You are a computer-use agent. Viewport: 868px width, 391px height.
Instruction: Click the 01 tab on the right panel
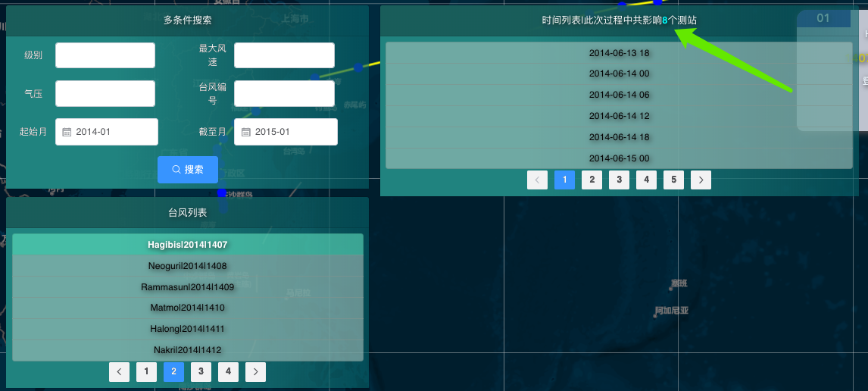pos(823,18)
